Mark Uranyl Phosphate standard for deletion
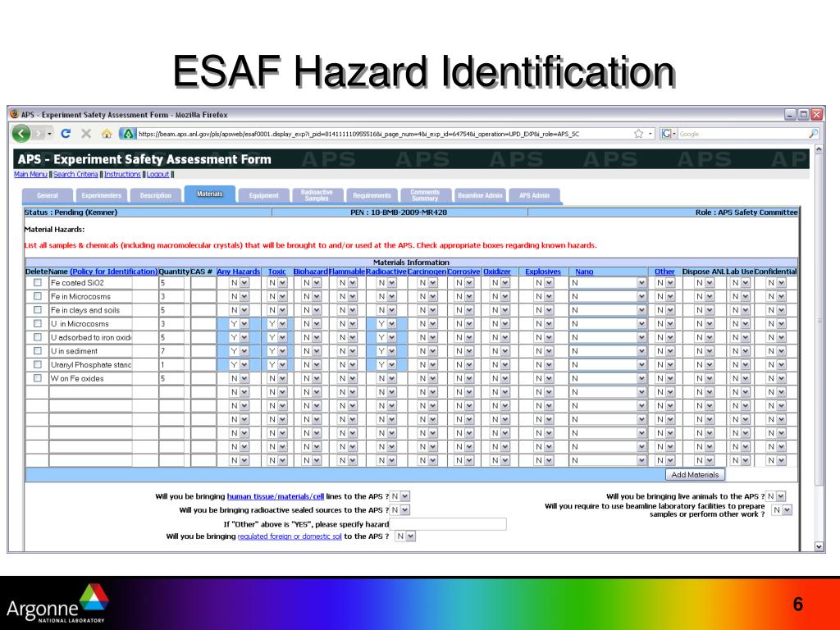This screenshot has height=630, width=840. point(38,364)
